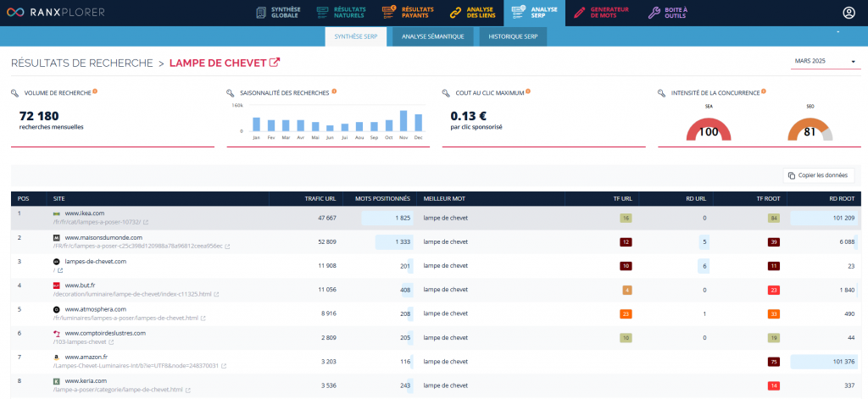The height and width of the screenshot is (399, 868).
Task: Click the Maisons du Monde favicon
Action: (57, 237)
